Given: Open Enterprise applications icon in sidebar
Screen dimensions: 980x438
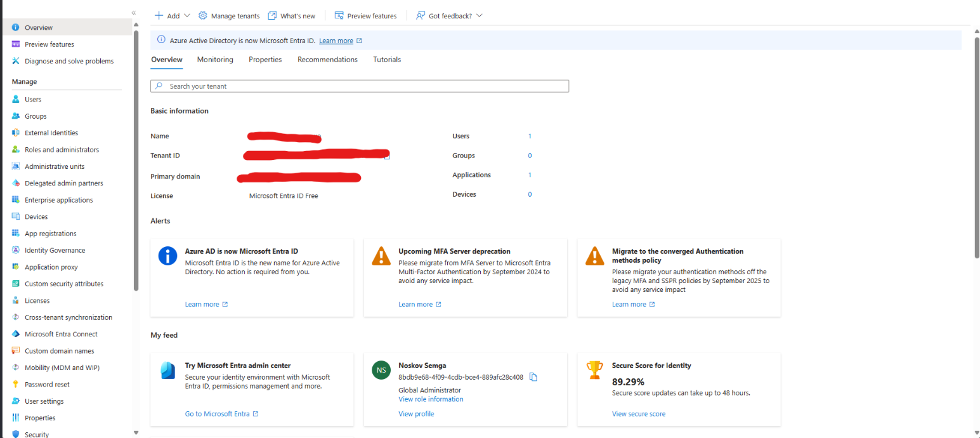Looking at the screenshot, I should pos(16,200).
